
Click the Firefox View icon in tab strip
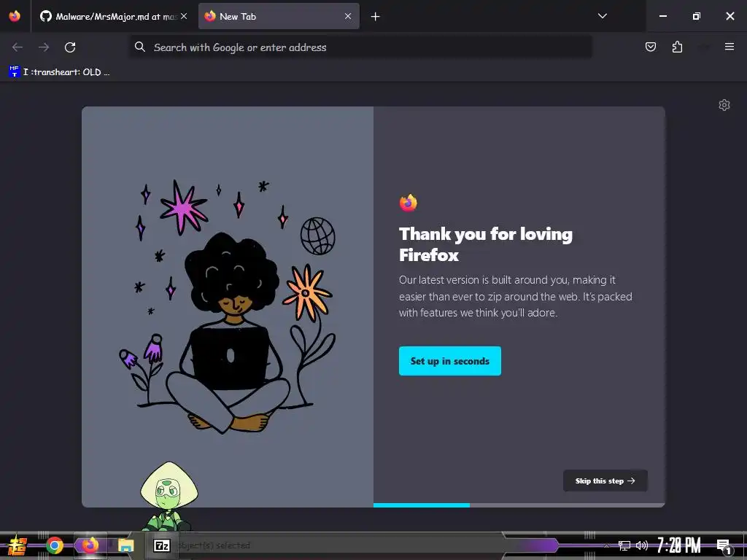15,16
